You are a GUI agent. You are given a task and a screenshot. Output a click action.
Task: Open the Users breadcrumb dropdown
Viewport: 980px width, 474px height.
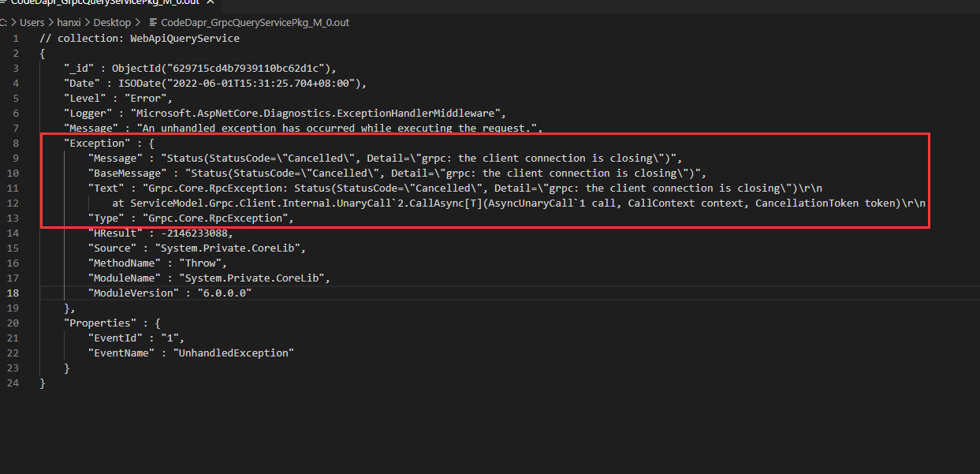32,23
